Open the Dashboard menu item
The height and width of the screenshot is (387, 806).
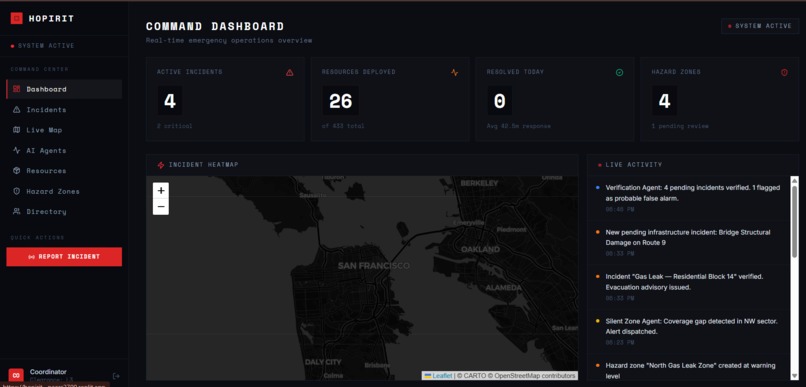point(64,89)
